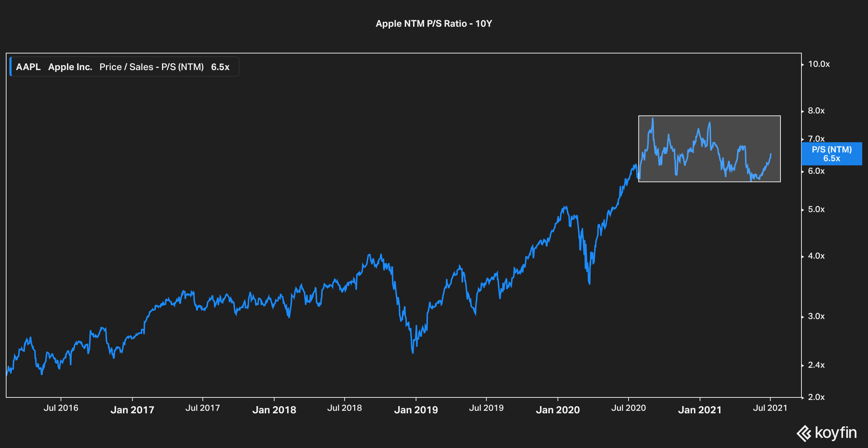Click the 10.0x y-axis label
Image resolution: width=868 pixels, height=448 pixels.
819,64
